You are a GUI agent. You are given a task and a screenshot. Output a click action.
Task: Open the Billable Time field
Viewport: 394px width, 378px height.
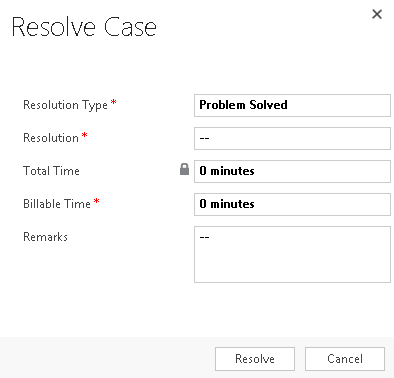pos(292,204)
